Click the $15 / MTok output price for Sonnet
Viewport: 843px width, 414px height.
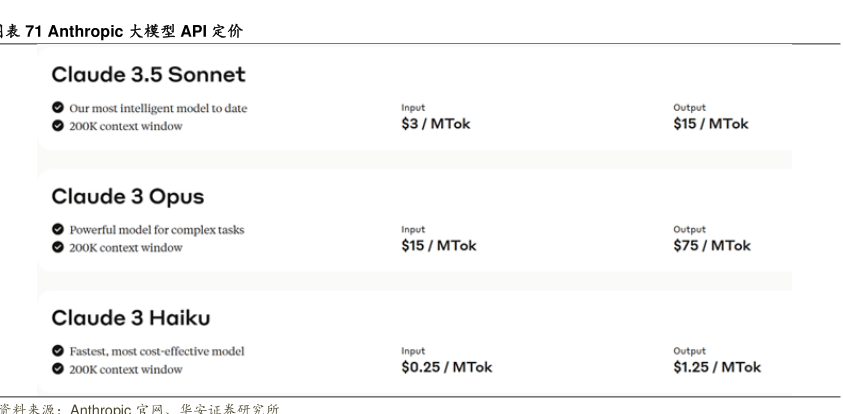711,124
